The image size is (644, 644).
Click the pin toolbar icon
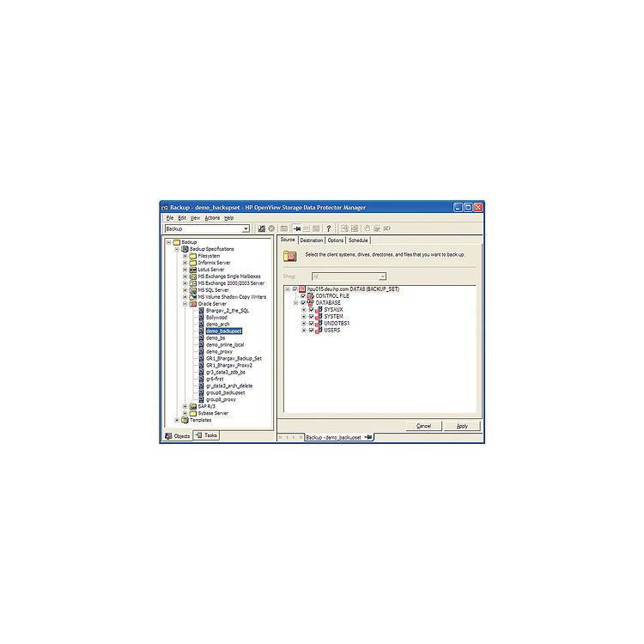pyautogui.click(x=296, y=228)
